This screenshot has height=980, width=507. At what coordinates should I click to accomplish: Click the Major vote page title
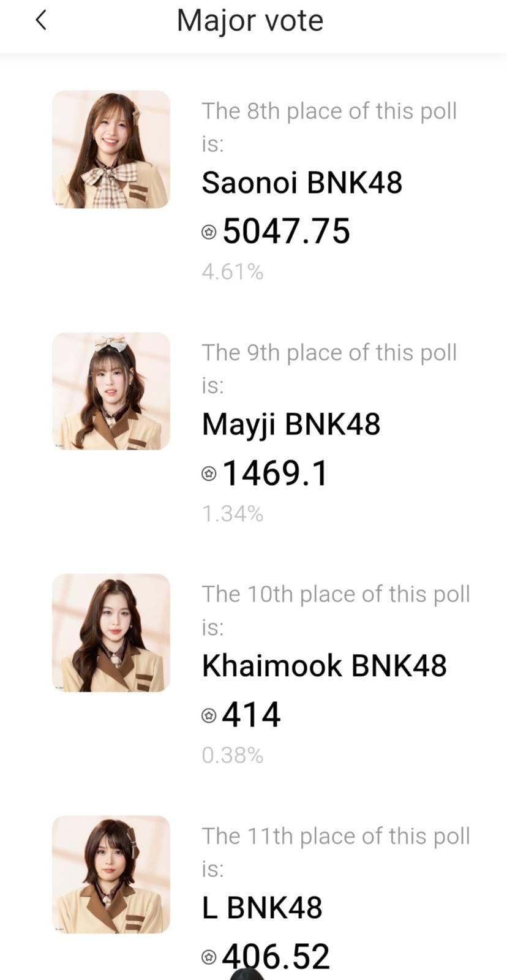(x=250, y=21)
